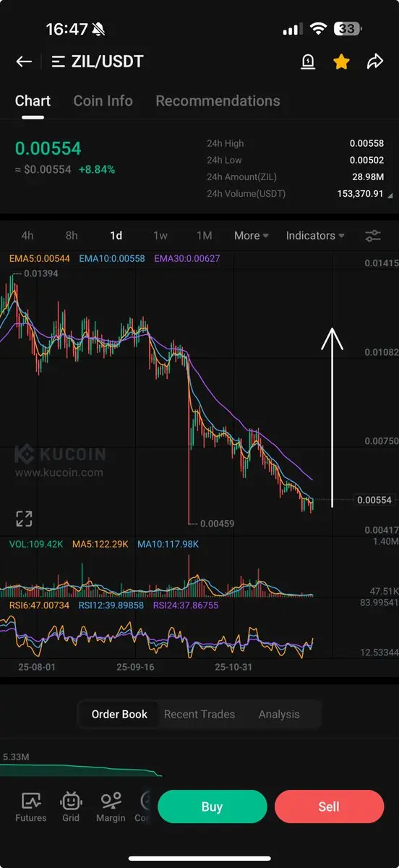The height and width of the screenshot is (868, 399).
Task: Select the 4h timeframe
Action: (27, 236)
